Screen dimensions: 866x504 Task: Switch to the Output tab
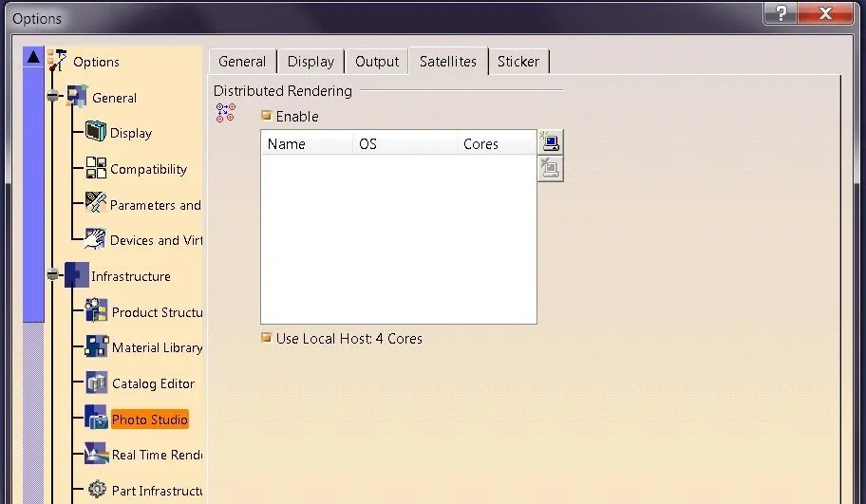pos(377,62)
